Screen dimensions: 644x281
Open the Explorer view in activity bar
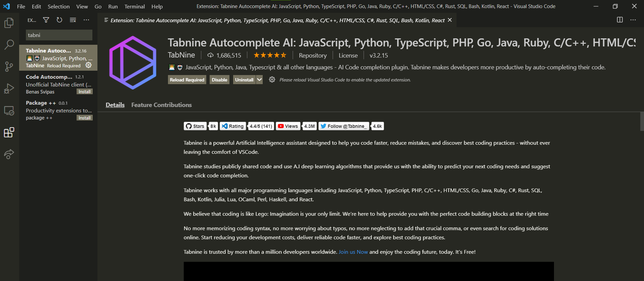pos(9,23)
